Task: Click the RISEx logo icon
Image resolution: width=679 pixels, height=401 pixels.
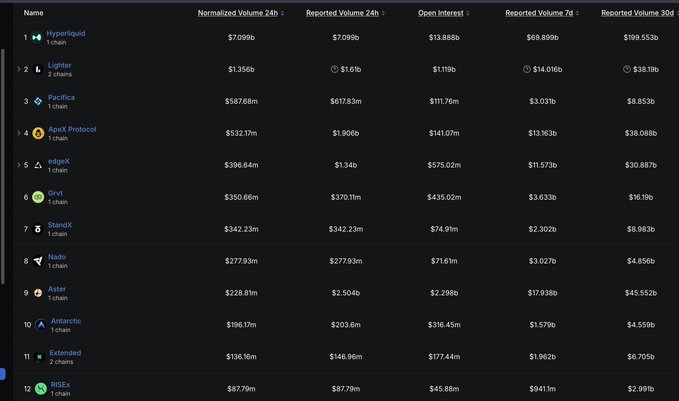Action: 41,389
